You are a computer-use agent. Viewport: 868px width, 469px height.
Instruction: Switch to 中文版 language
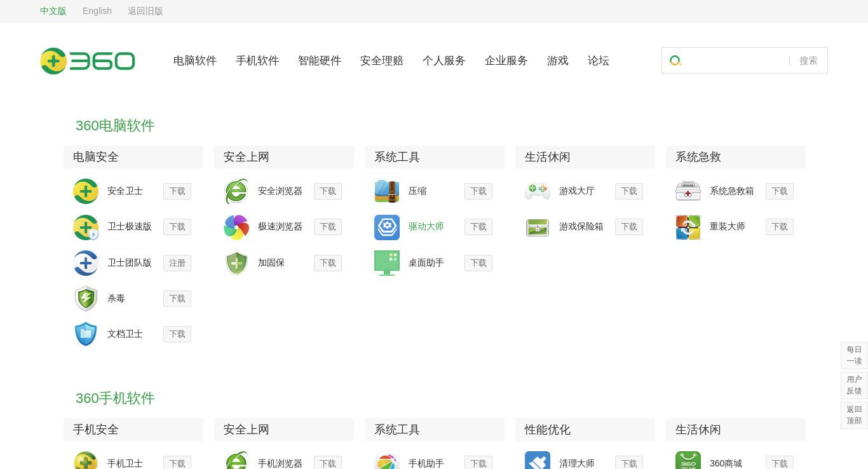click(53, 11)
